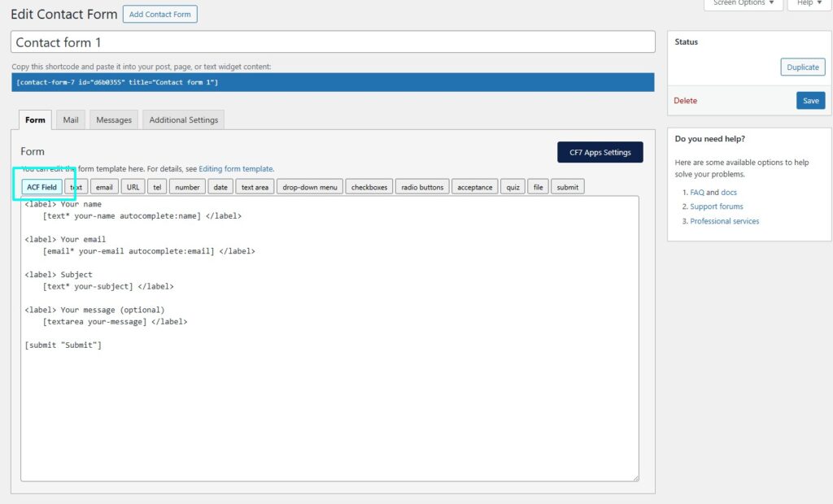Insert a number field tag
The image size is (833, 504).
(187, 187)
